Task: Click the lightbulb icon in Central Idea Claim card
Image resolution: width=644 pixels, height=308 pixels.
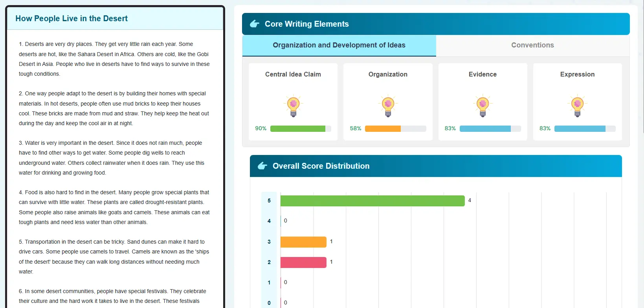Action: click(x=293, y=106)
